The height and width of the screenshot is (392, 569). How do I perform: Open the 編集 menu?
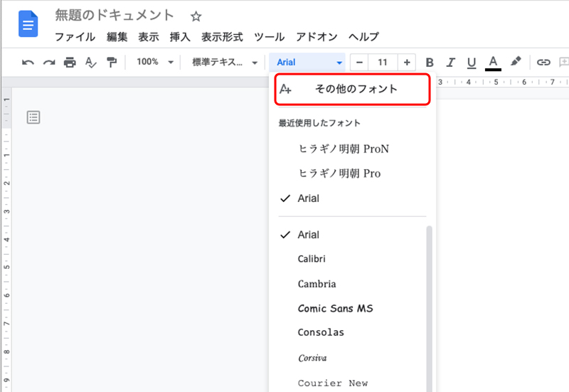click(117, 37)
